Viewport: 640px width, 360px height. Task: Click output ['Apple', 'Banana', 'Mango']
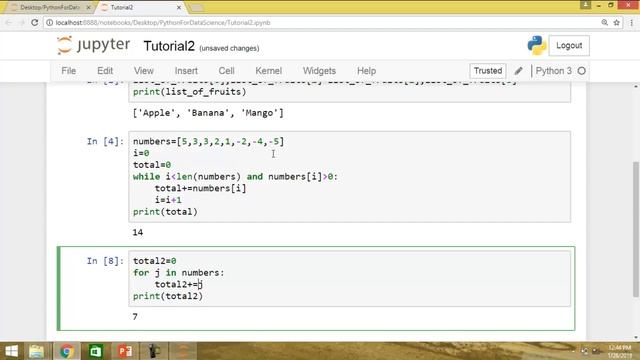pyautogui.click(x=208, y=113)
